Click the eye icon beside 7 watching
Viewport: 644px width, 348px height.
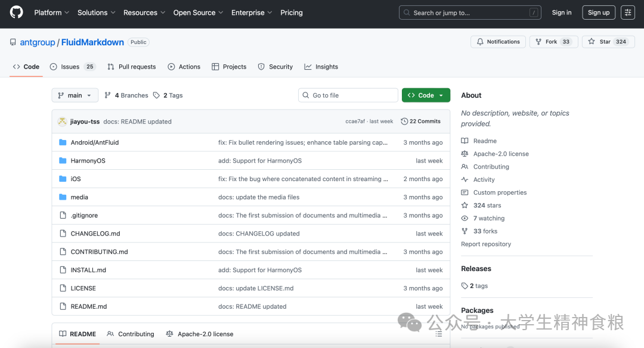tap(465, 218)
